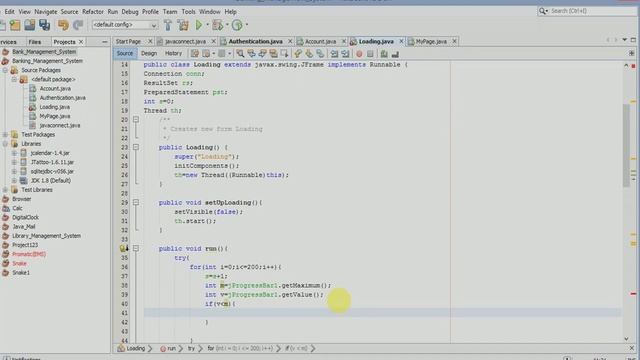Screen dimensions: 640x360
Task: Click the run breadcrumb in navigation bar
Action: [171, 349]
